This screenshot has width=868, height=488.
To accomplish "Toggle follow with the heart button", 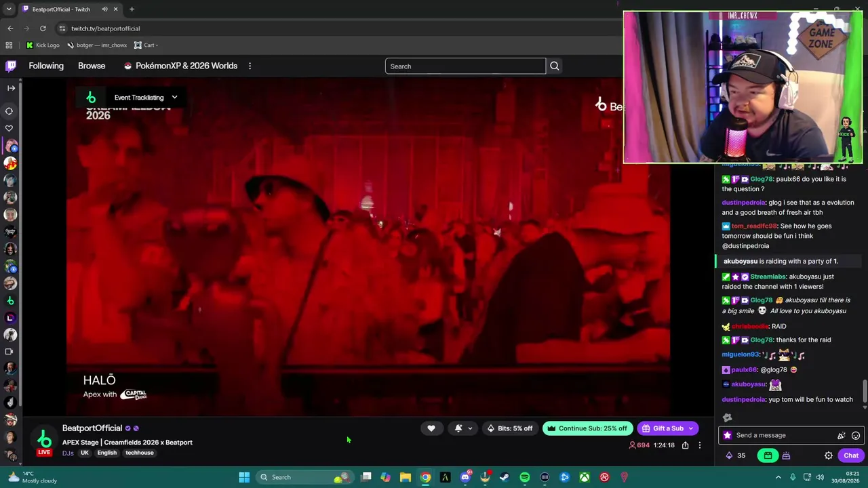I will pyautogui.click(x=431, y=428).
